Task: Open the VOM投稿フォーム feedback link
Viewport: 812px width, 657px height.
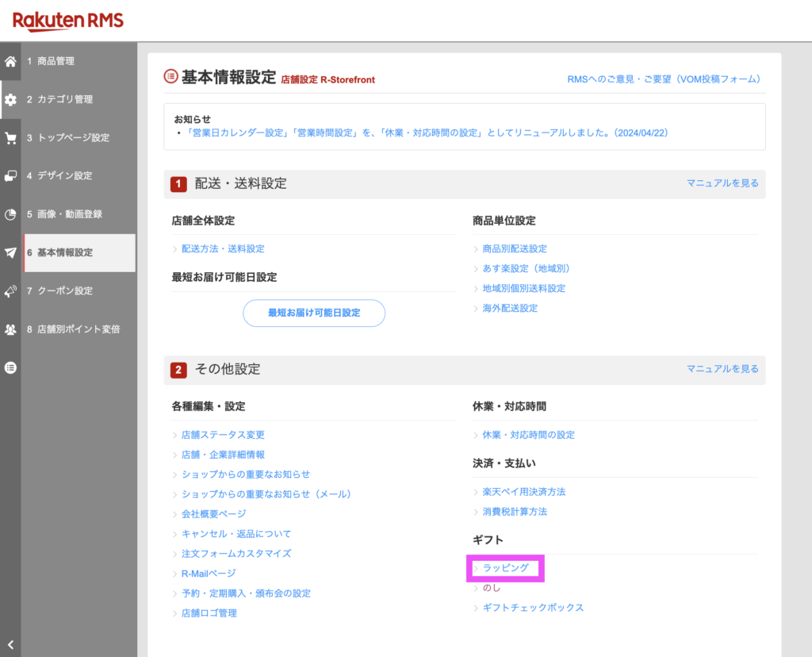Action: [x=665, y=79]
